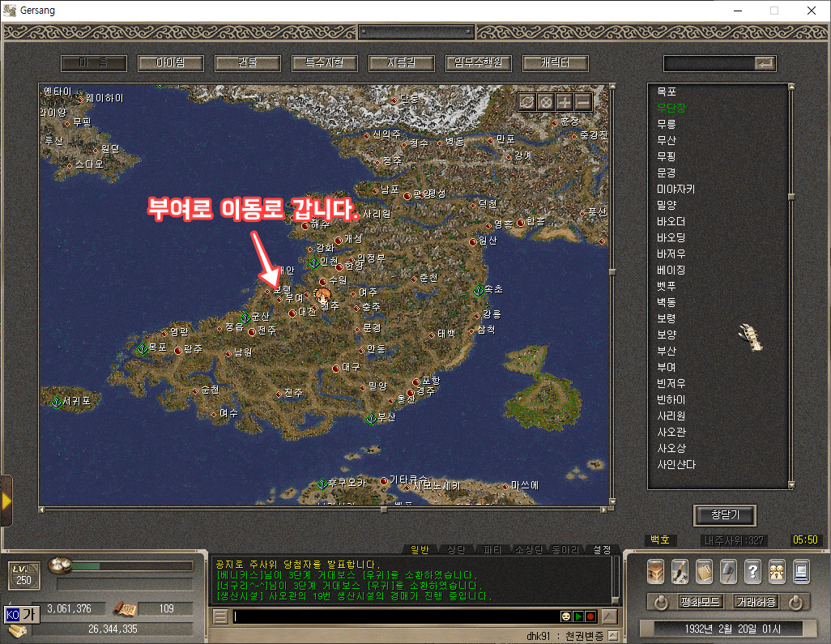Image resolution: width=831 pixels, height=644 pixels.
Task: Click the green play icon in chat bar
Action: click(x=578, y=616)
